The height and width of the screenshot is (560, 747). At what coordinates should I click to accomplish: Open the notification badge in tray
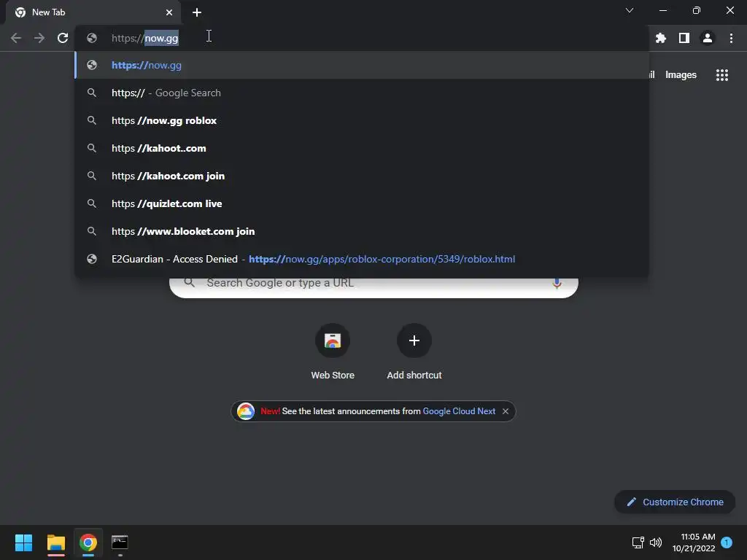coord(727,542)
